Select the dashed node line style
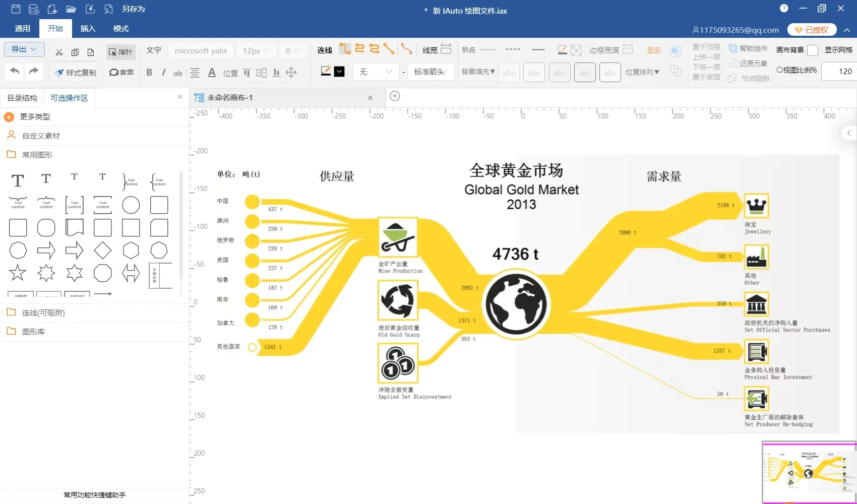This screenshot has height=504, width=857. click(513, 49)
